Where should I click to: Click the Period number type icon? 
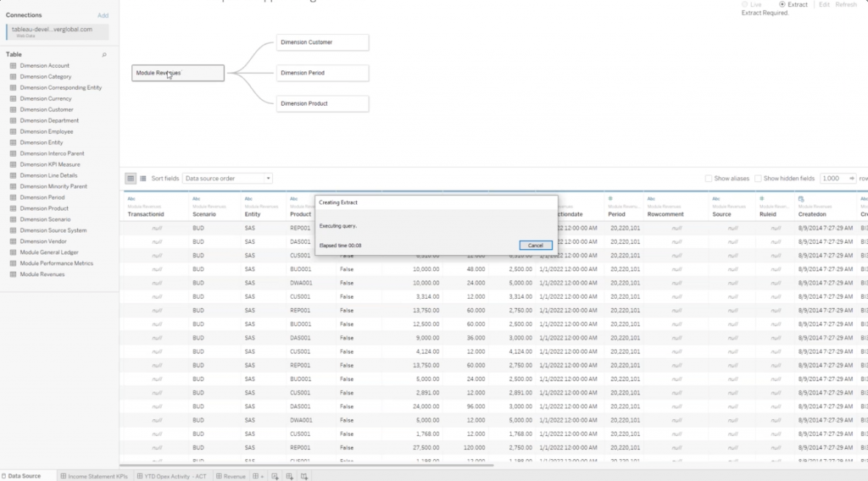click(x=611, y=198)
